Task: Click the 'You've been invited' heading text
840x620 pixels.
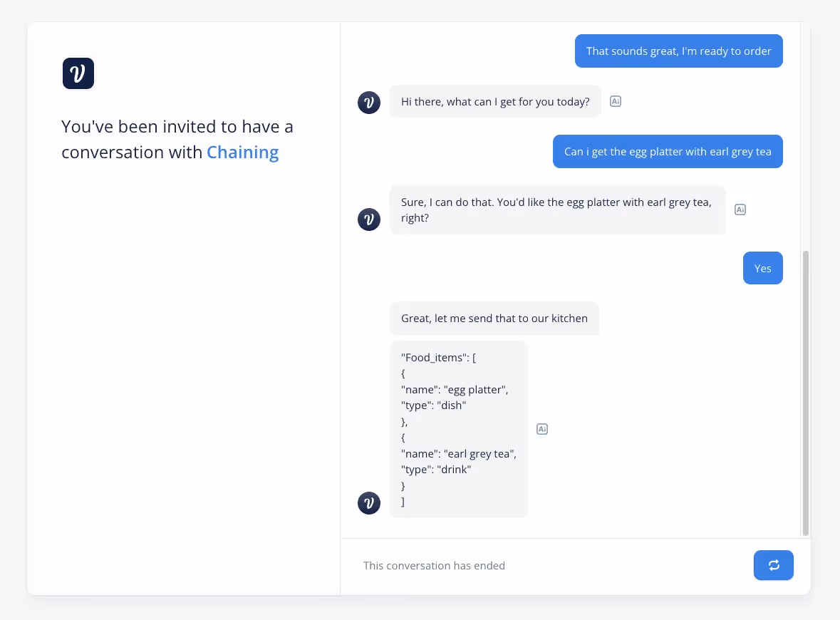Action: (177, 140)
